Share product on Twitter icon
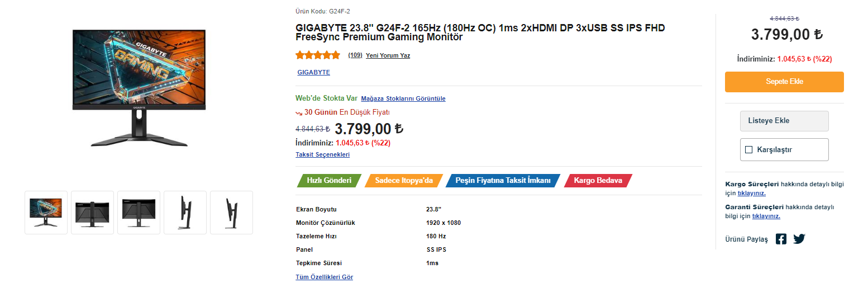The height and width of the screenshot is (292, 868). [x=799, y=239]
